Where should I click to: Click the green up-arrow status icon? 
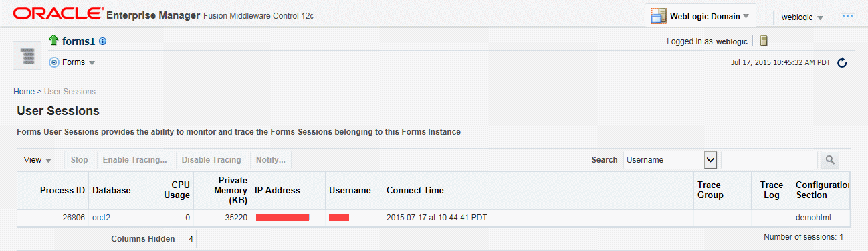53,41
